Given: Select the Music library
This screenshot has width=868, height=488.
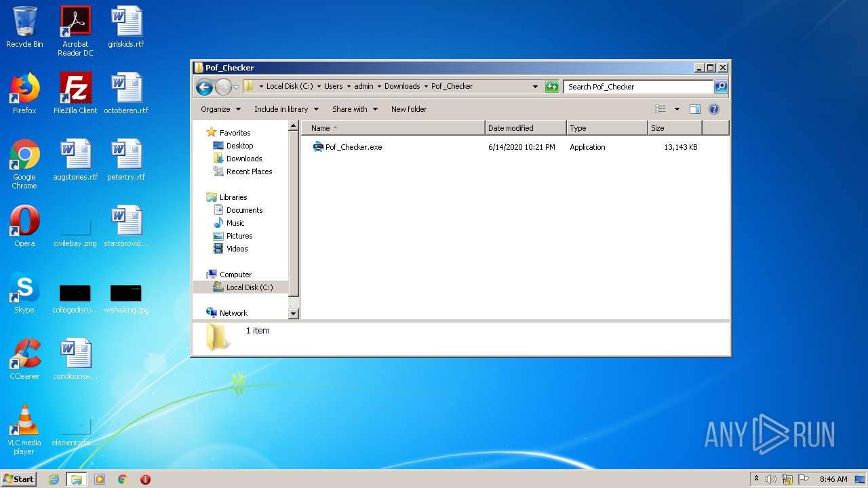Looking at the screenshot, I should [x=235, y=223].
